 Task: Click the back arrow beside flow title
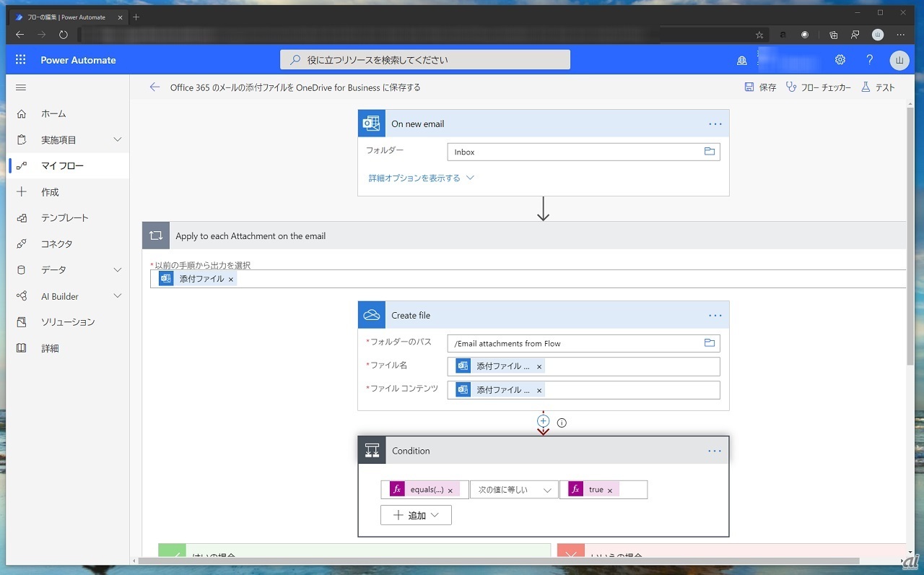pyautogui.click(x=154, y=87)
